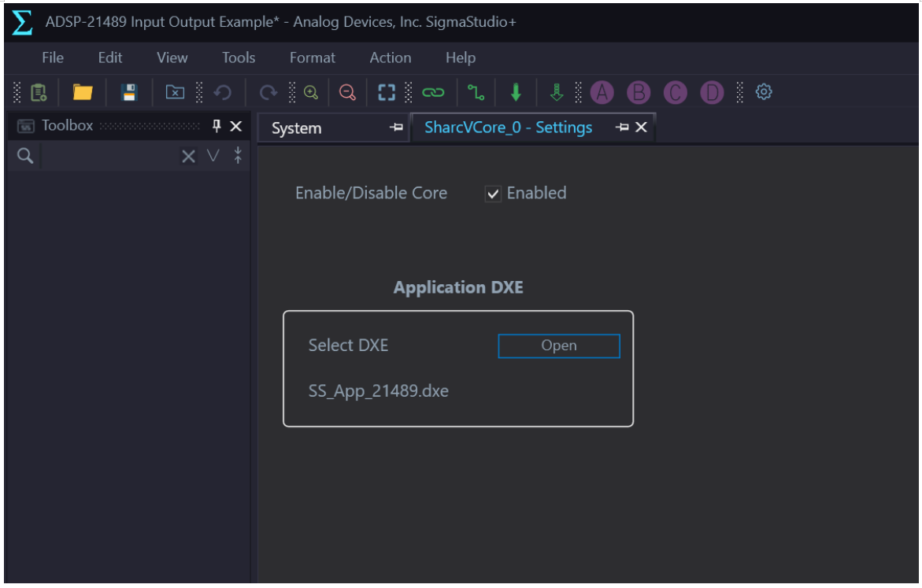Click the Enable/Disable Core label

point(371,193)
